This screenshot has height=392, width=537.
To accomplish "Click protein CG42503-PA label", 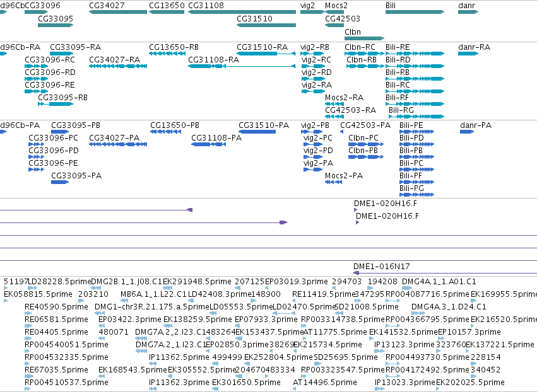I will (x=365, y=125).
